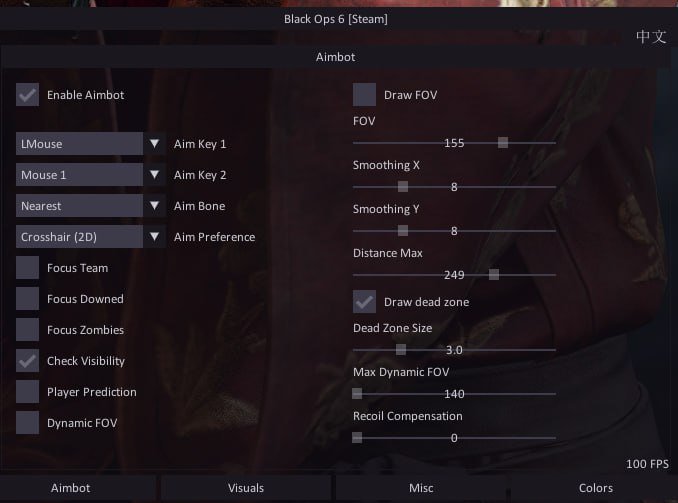Click the Recoil Compensation slider handle
The height and width of the screenshot is (503, 678).
[357, 438]
